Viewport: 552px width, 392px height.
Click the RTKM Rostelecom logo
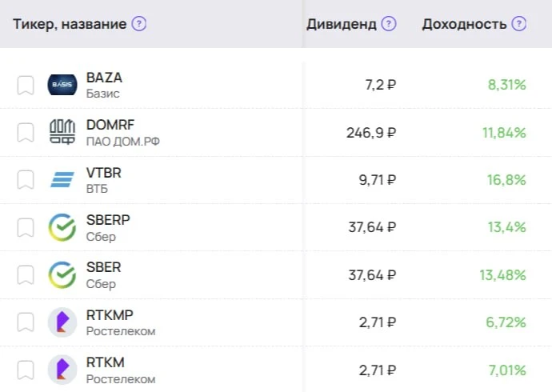coord(62,370)
